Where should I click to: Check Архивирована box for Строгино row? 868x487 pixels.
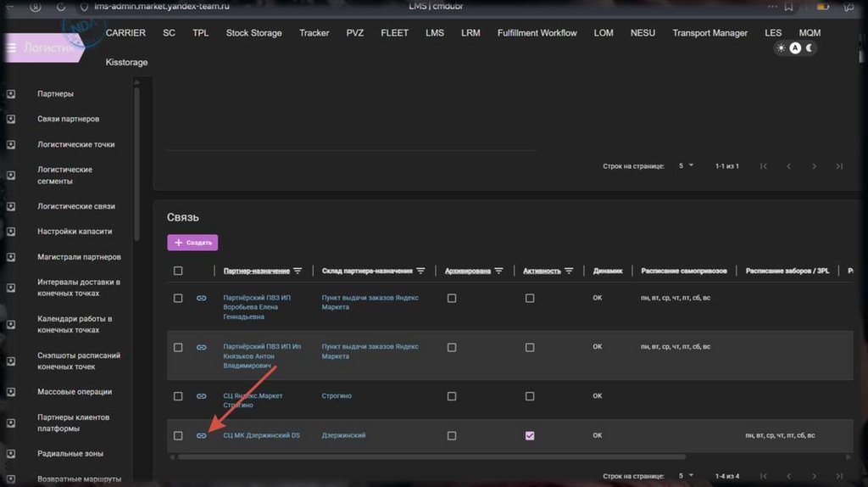coord(451,396)
